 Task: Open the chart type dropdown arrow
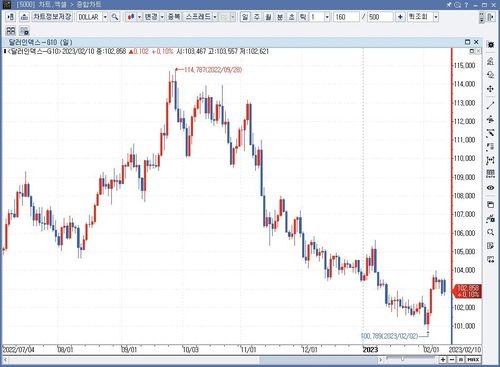tap(139, 17)
